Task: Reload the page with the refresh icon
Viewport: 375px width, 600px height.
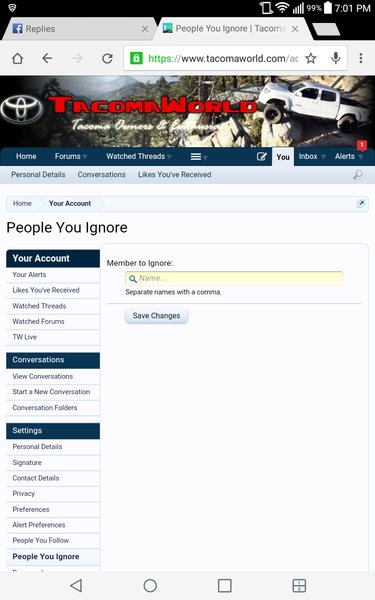Action: click(x=107, y=59)
